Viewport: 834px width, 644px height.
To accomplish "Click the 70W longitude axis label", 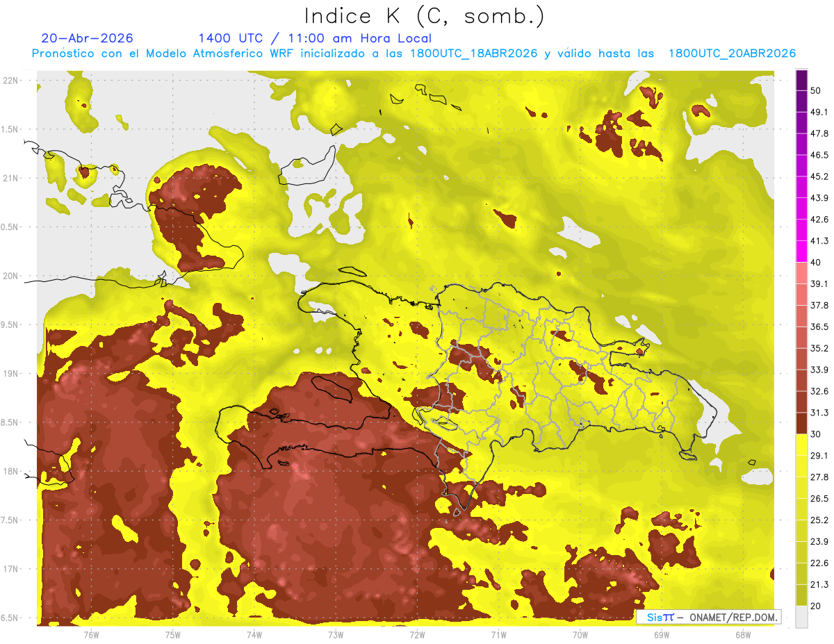I will tap(580, 634).
